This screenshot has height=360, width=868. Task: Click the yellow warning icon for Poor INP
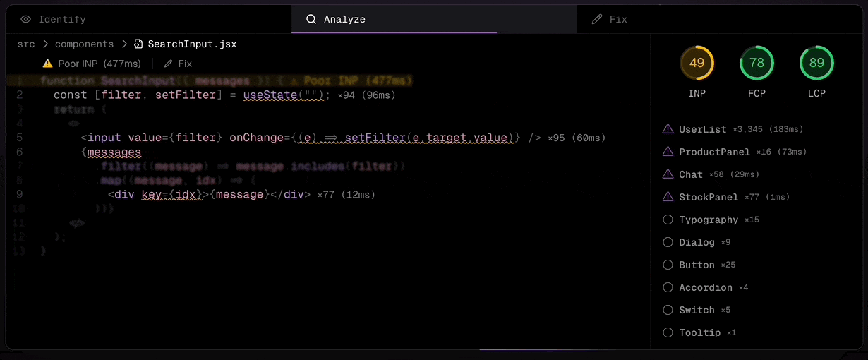point(48,64)
